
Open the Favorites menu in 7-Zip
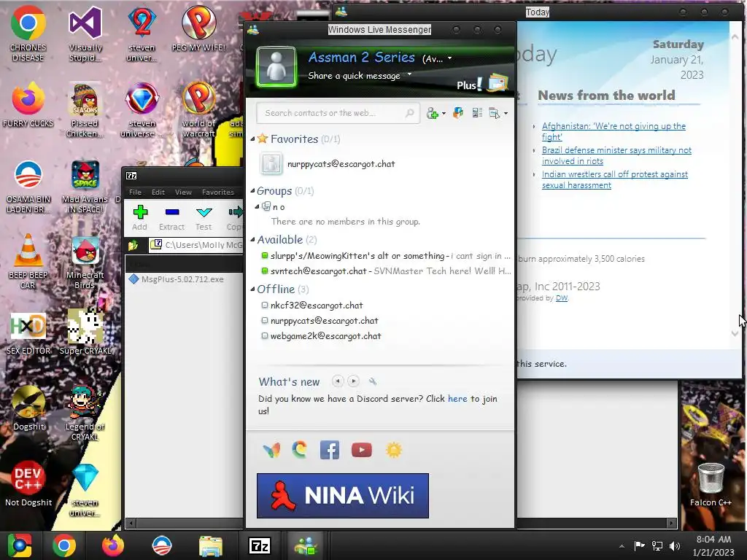(217, 192)
